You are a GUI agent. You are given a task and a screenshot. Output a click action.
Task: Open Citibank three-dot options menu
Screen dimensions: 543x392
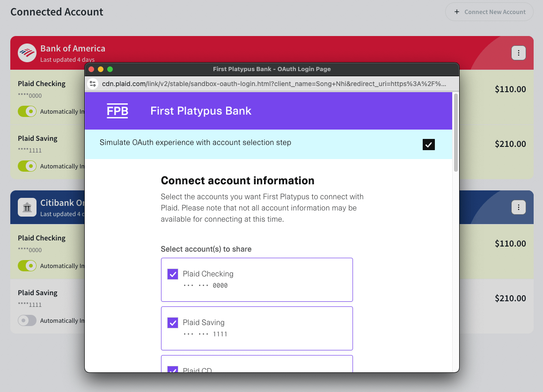[x=518, y=207]
